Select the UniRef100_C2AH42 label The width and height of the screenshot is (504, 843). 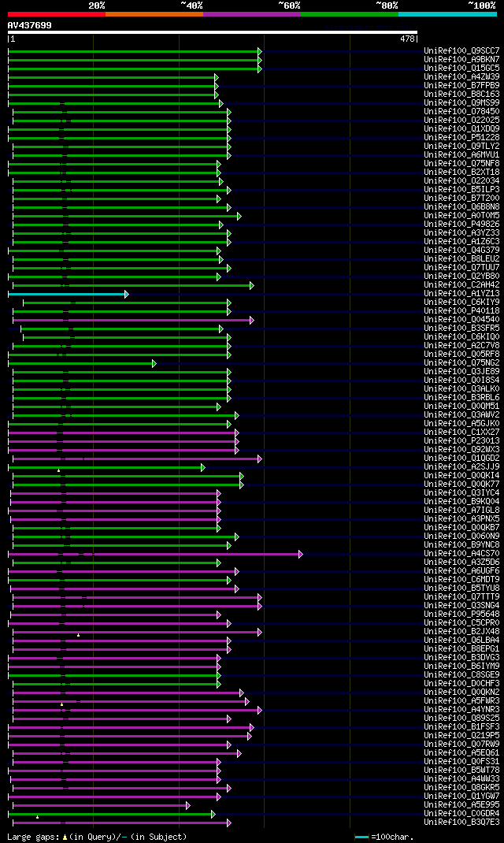click(461, 285)
